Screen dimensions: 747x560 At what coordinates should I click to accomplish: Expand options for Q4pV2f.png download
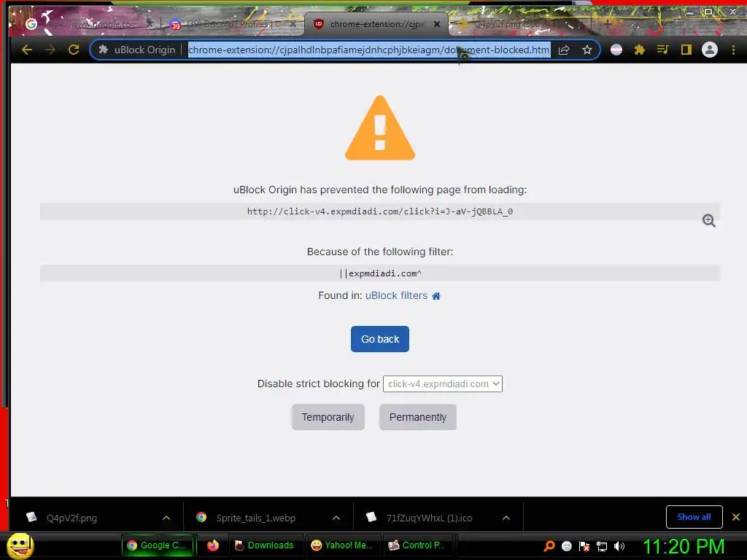coord(166,518)
